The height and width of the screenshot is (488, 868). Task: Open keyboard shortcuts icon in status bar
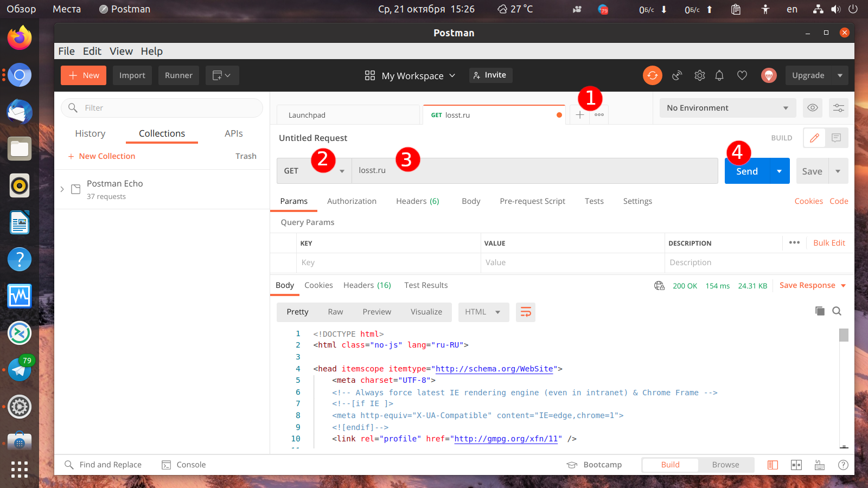click(x=820, y=465)
